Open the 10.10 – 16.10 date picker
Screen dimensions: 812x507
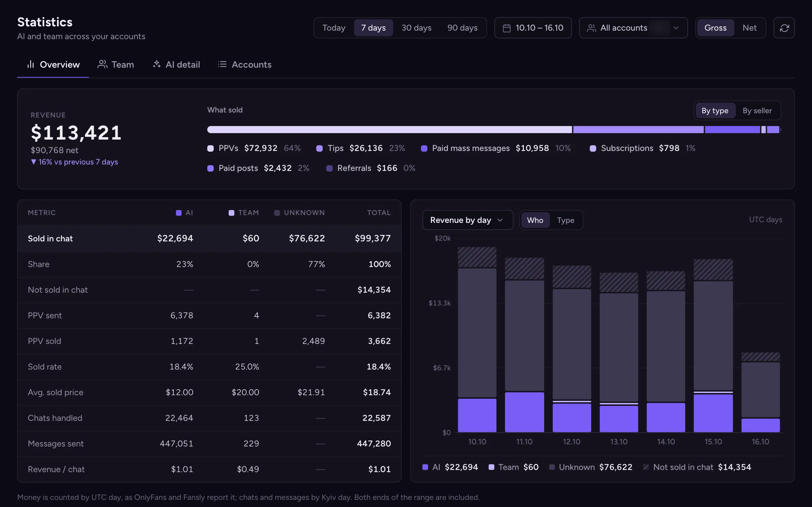(x=533, y=28)
